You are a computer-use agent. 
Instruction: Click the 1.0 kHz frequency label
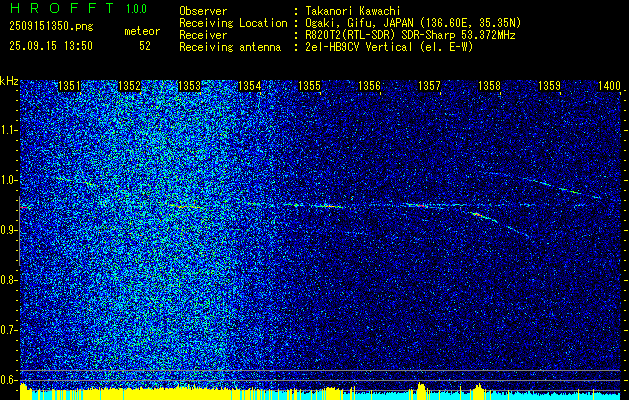(x=7, y=181)
